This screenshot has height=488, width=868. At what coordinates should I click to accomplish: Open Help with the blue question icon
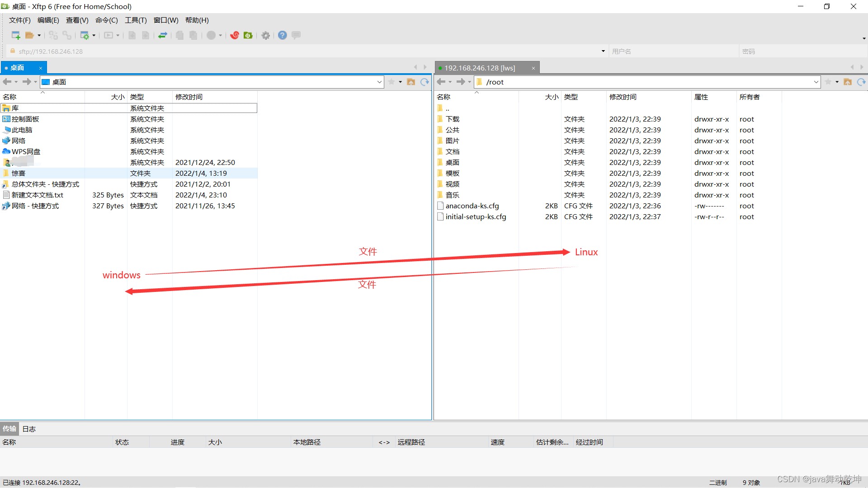(283, 35)
